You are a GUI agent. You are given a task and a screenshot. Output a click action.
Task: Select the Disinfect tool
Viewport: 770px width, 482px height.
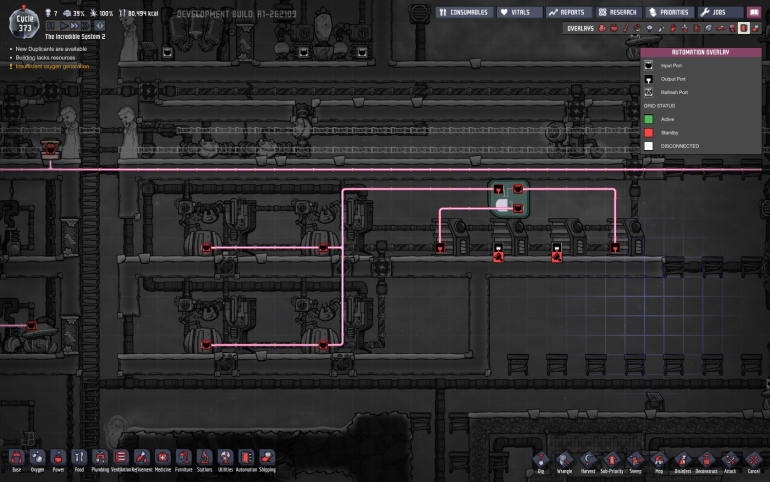point(683,460)
